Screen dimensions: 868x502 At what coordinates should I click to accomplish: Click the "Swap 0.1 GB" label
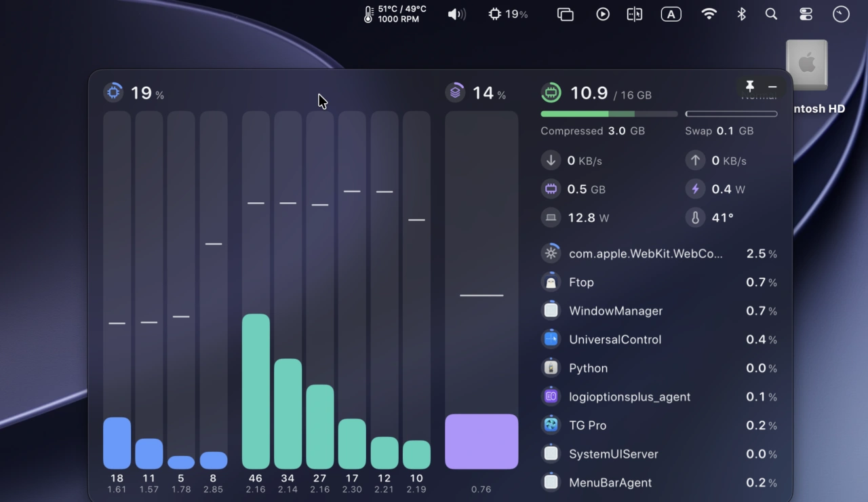click(x=719, y=131)
